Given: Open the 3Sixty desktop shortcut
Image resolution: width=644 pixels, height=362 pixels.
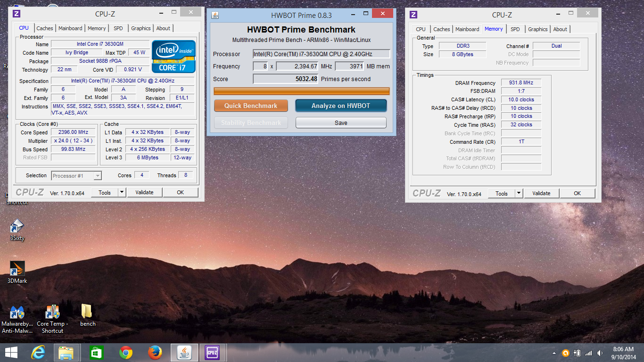Looking at the screenshot, I should [17, 230].
